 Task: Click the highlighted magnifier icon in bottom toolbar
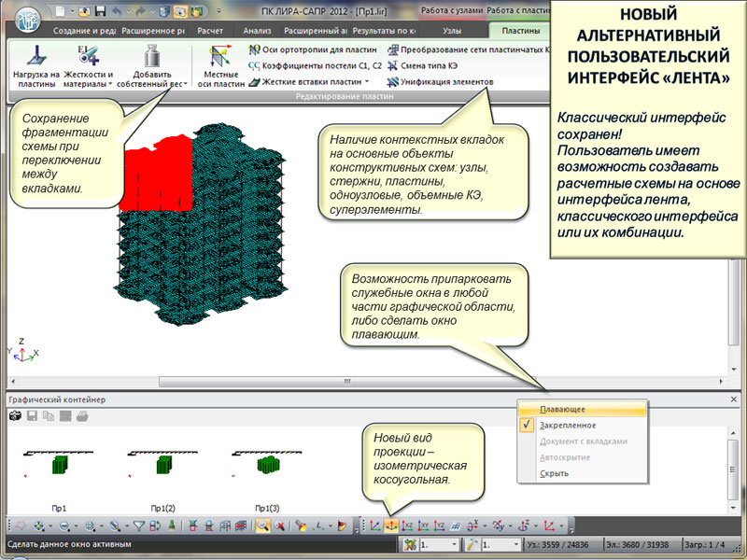[263, 526]
